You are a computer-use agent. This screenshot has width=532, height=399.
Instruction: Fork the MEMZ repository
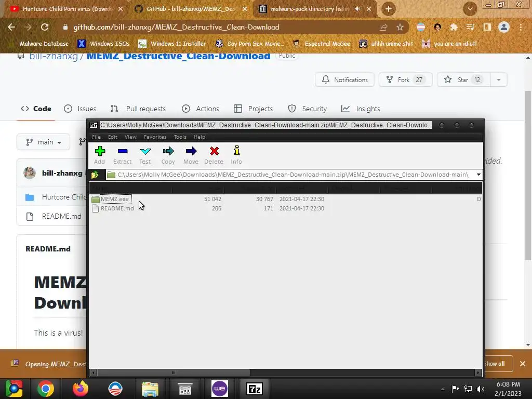tap(405, 79)
